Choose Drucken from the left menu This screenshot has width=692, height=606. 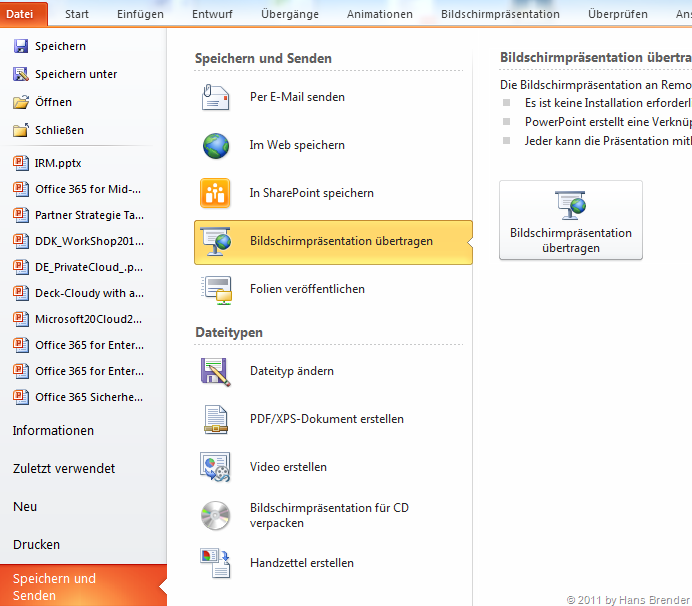(36, 545)
